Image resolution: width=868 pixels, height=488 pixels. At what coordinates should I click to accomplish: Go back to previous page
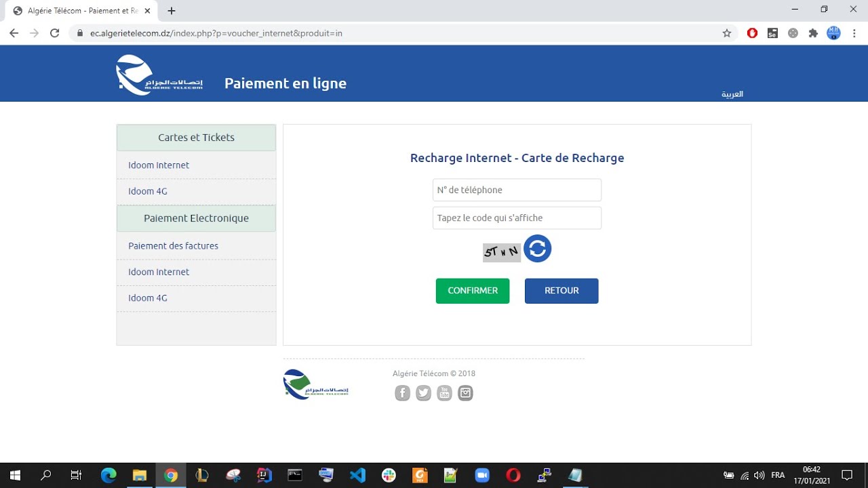[14, 33]
